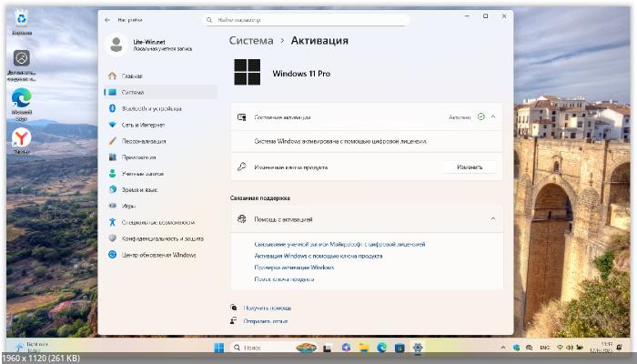The width and height of the screenshot is (637, 364).
Task: Open the user account avatar Lite-Win.net
Action: (116, 45)
